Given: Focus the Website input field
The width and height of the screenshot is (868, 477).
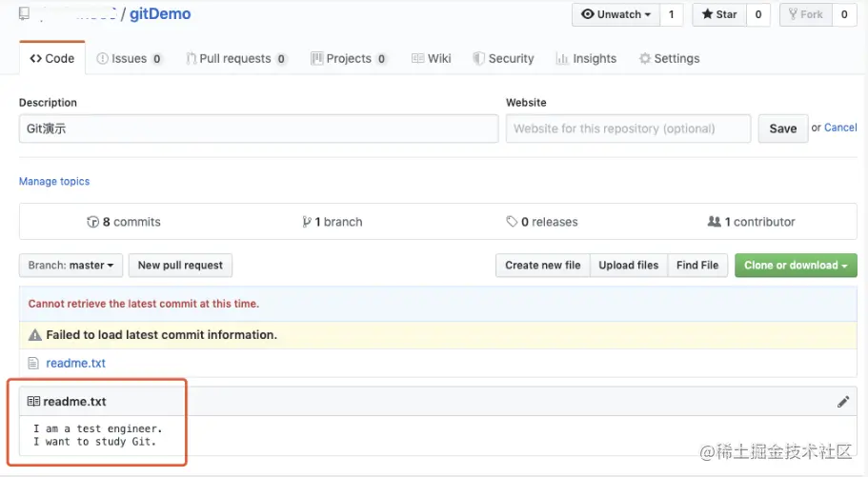Looking at the screenshot, I should (x=628, y=129).
